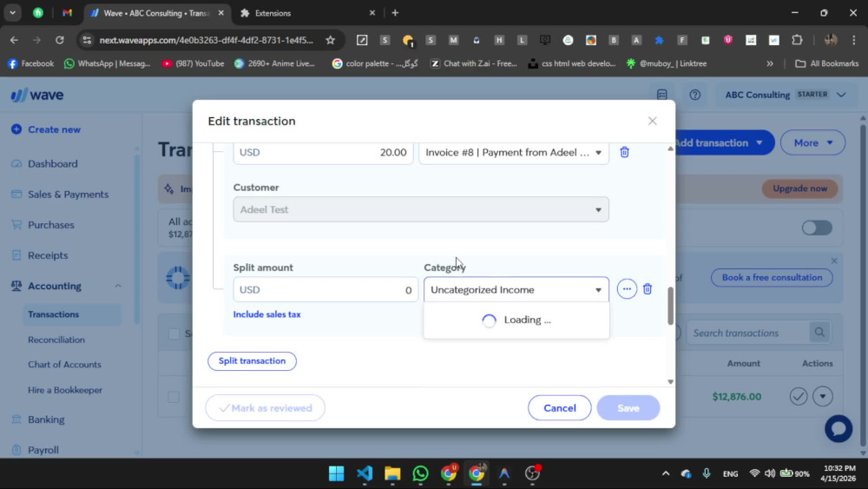Click the dialog scroll down arrow
This screenshot has width=868, height=489.
click(670, 381)
